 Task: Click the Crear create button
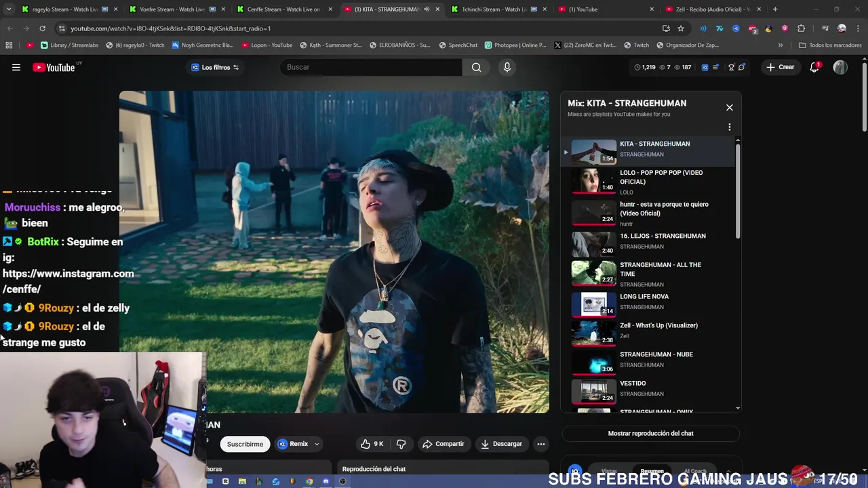pyautogui.click(x=781, y=67)
